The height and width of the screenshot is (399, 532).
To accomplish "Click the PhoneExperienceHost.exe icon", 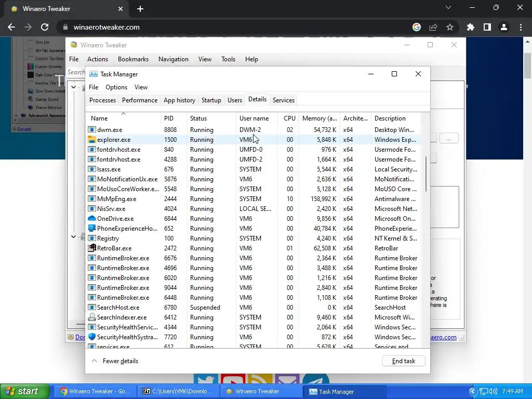I will point(91,229).
